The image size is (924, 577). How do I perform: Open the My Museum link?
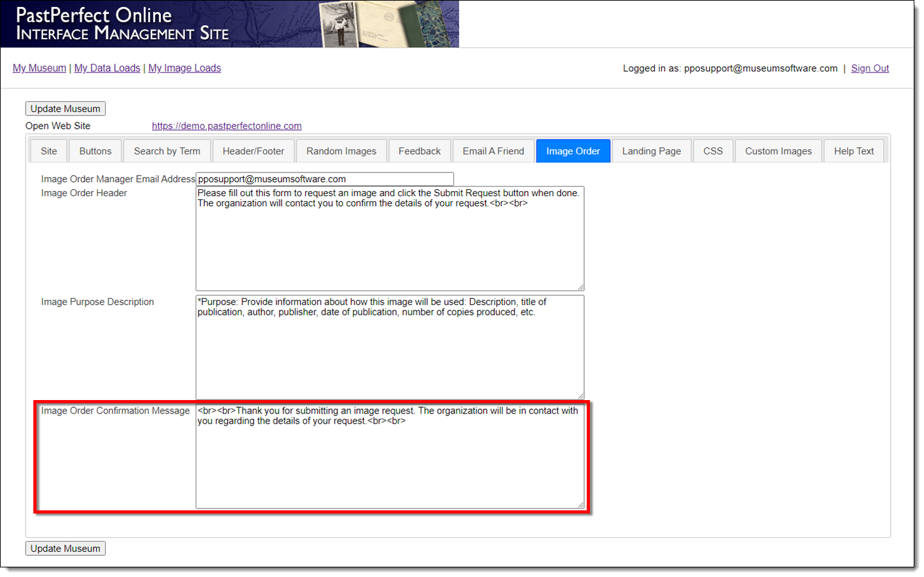[x=39, y=68]
